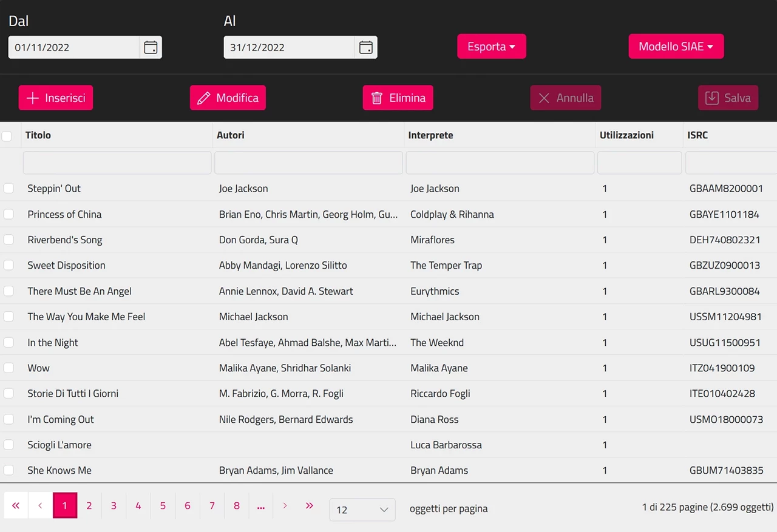This screenshot has height=532, width=777.
Task: Go to page 2
Action: [x=89, y=505]
